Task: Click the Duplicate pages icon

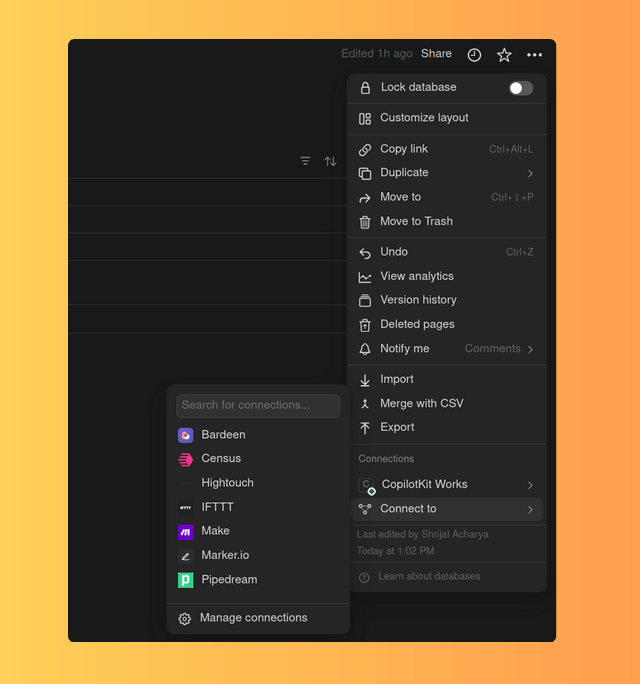Action: tap(365, 174)
